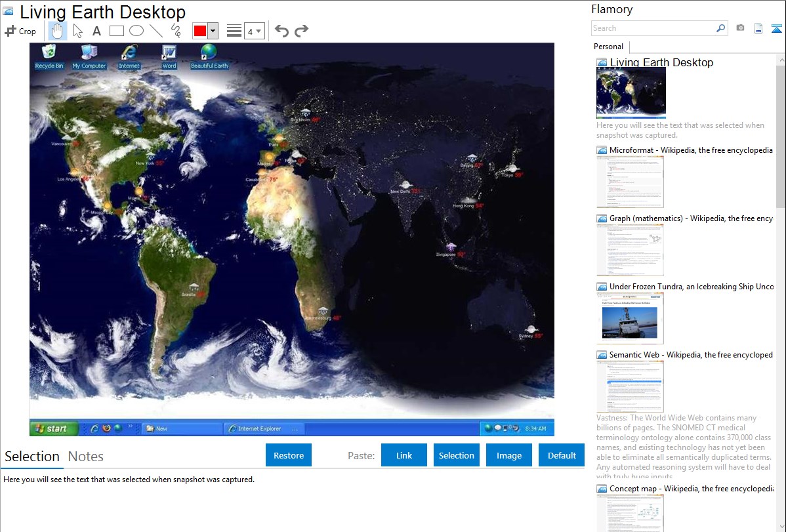Undo the last annotation
The width and height of the screenshot is (786, 532).
pyautogui.click(x=281, y=31)
